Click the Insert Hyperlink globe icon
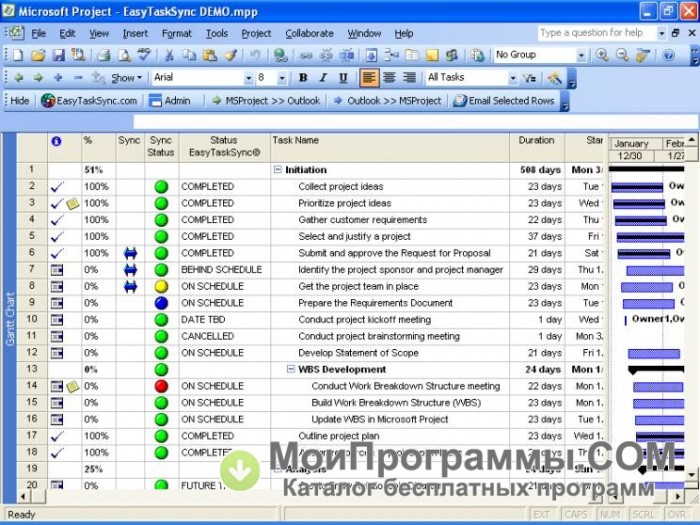Image resolution: width=700 pixels, height=525 pixels. pos(280,55)
